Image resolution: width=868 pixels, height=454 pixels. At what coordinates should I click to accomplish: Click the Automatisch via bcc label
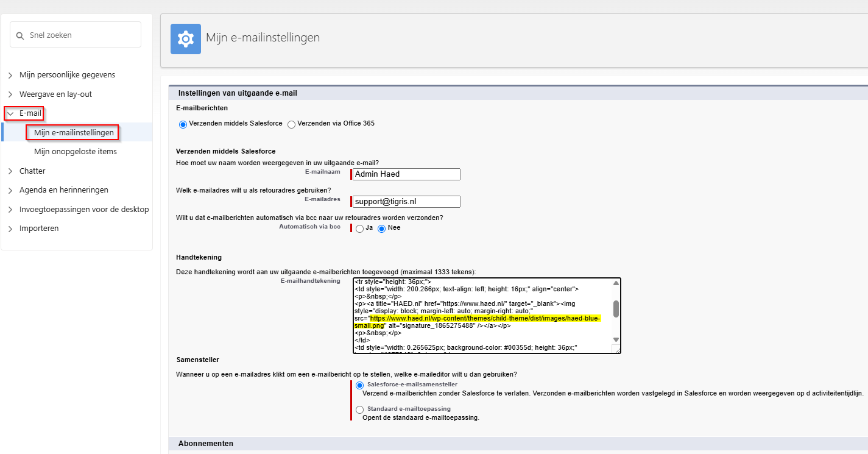(309, 227)
